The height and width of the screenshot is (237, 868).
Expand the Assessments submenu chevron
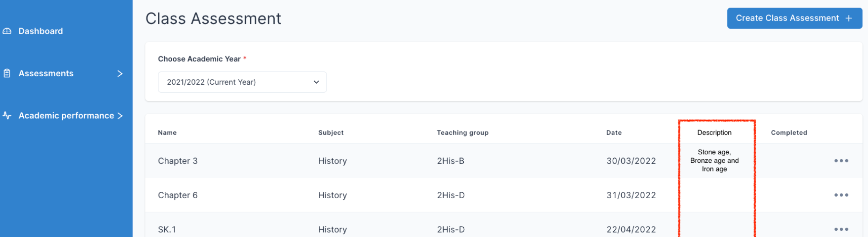[120, 74]
